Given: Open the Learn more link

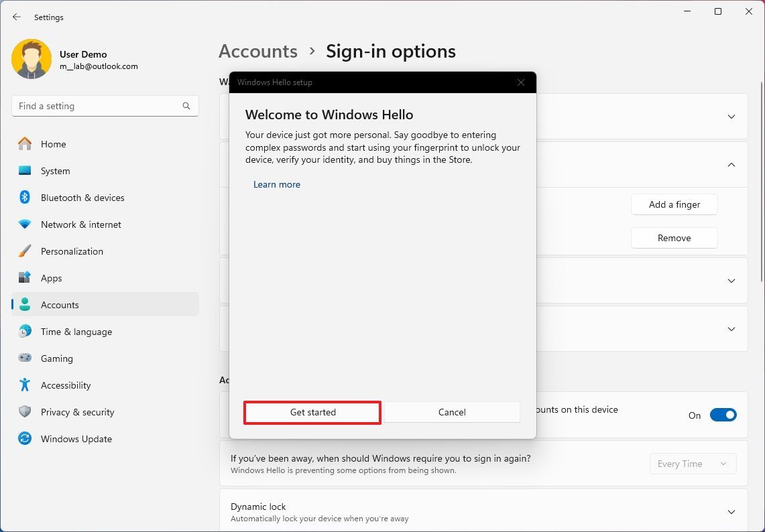Looking at the screenshot, I should pos(277,184).
